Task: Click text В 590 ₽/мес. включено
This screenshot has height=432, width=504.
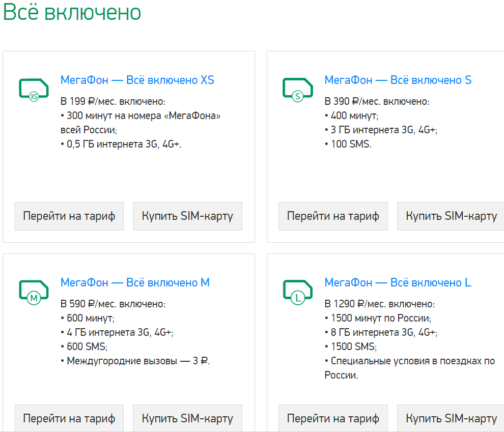Action: pos(113,304)
